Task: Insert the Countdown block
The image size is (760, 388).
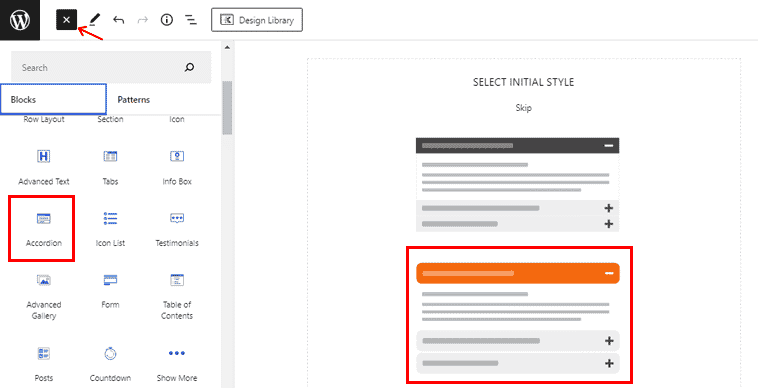Action: pos(110,363)
